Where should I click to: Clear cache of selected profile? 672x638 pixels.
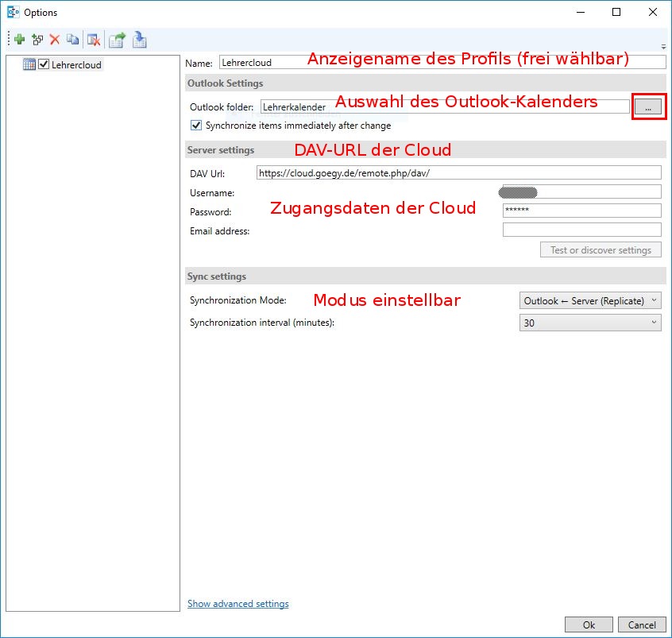[94, 39]
